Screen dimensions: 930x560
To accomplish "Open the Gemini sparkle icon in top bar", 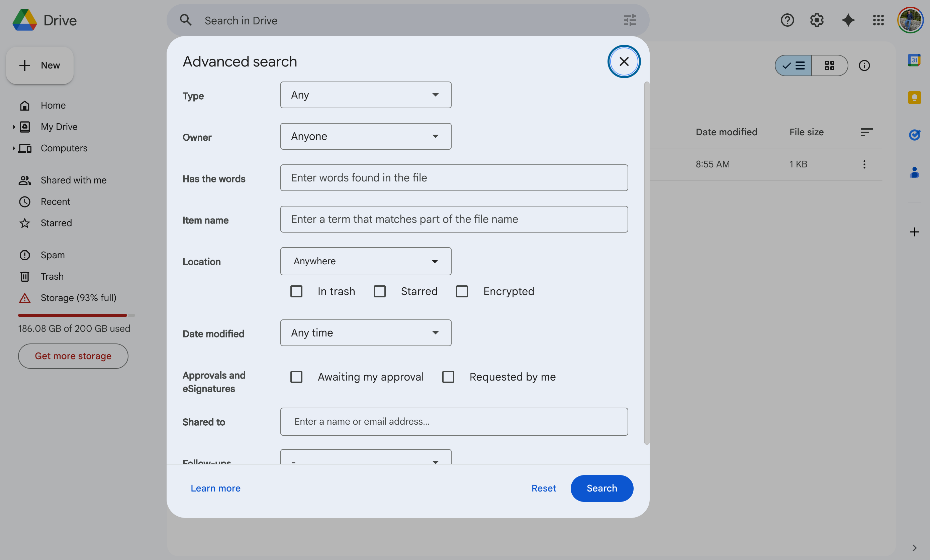I will pyautogui.click(x=847, y=20).
